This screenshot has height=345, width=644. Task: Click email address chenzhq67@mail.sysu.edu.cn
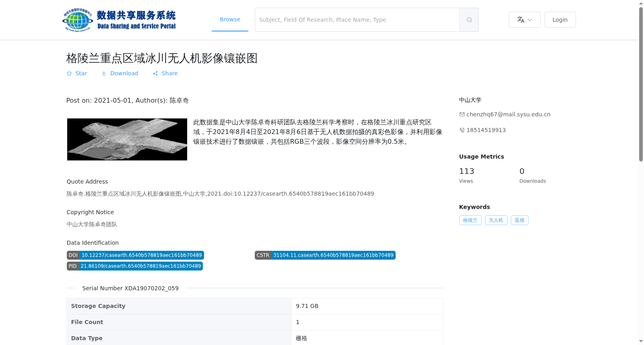(x=508, y=114)
